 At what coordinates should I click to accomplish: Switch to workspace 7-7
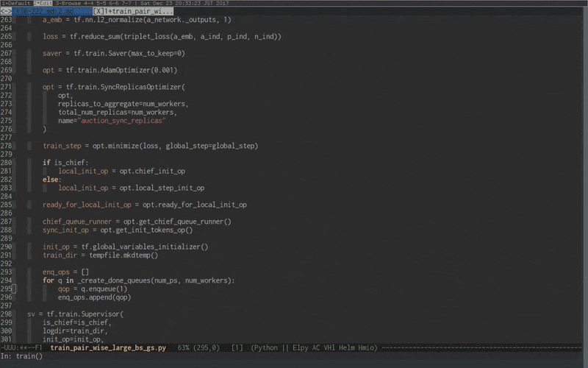pos(126,3)
